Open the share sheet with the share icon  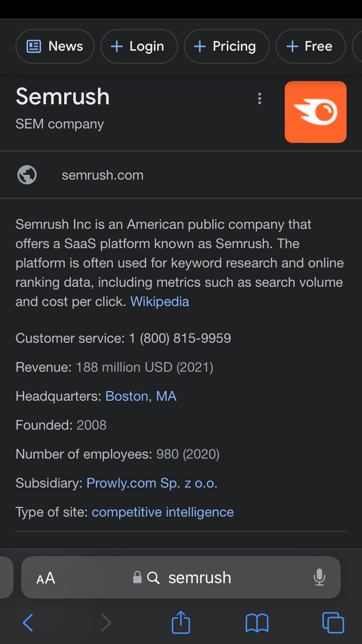[180, 623]
